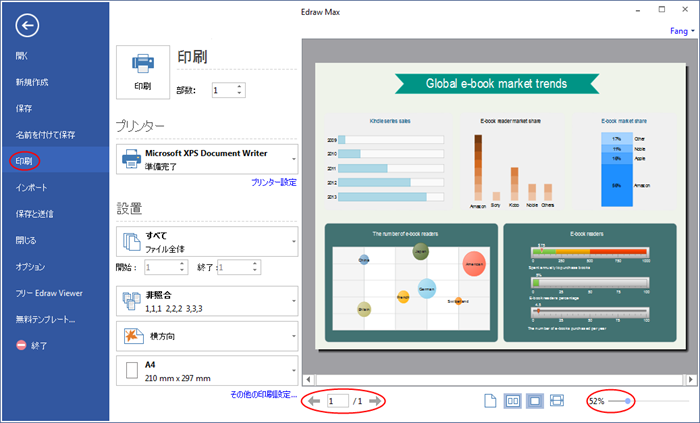Click the preview page thumbnail
700x423 pixels.
(x=500, y=206)
